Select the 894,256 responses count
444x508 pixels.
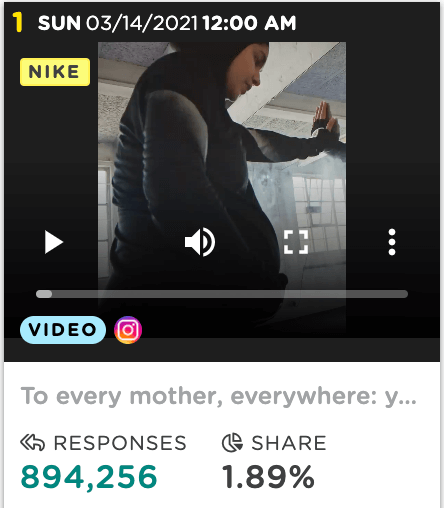89,477
